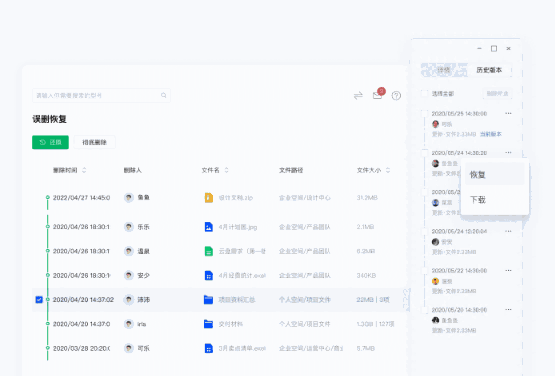Click 温泉's avatar in the deleter column

129,251
